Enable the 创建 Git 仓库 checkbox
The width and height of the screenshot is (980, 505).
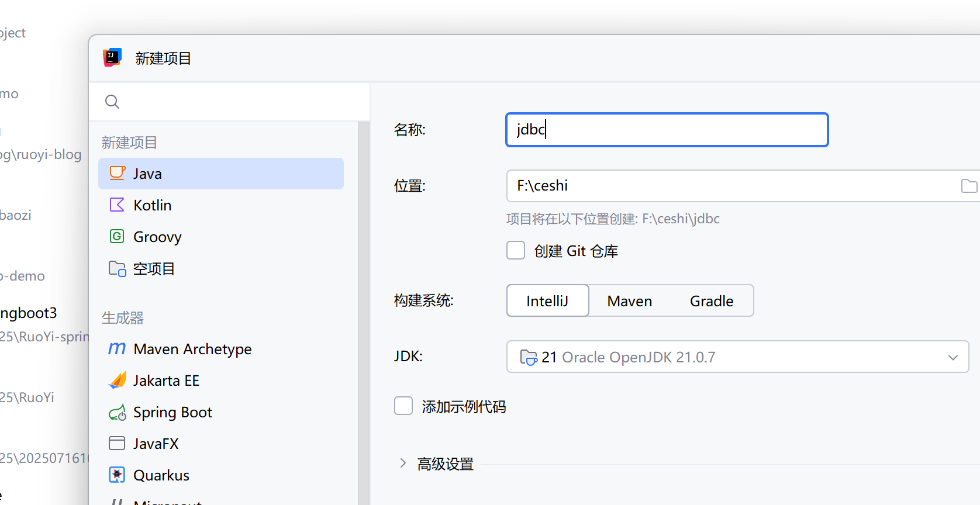click(516, 250)
